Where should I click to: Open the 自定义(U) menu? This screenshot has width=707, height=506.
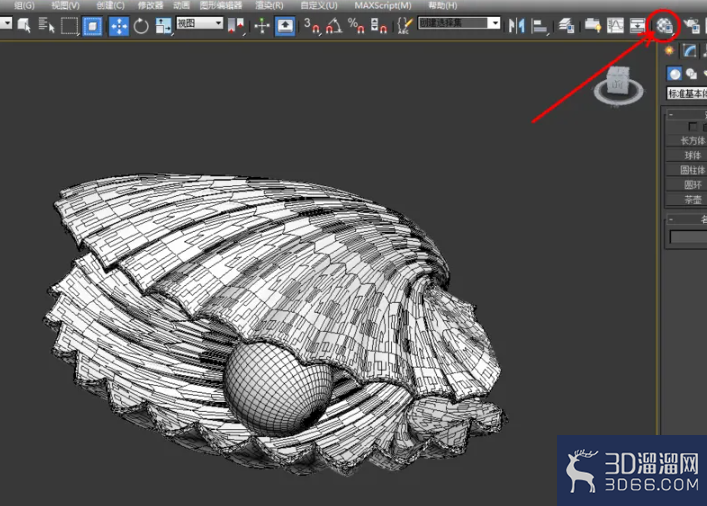[x=319, y=5]
